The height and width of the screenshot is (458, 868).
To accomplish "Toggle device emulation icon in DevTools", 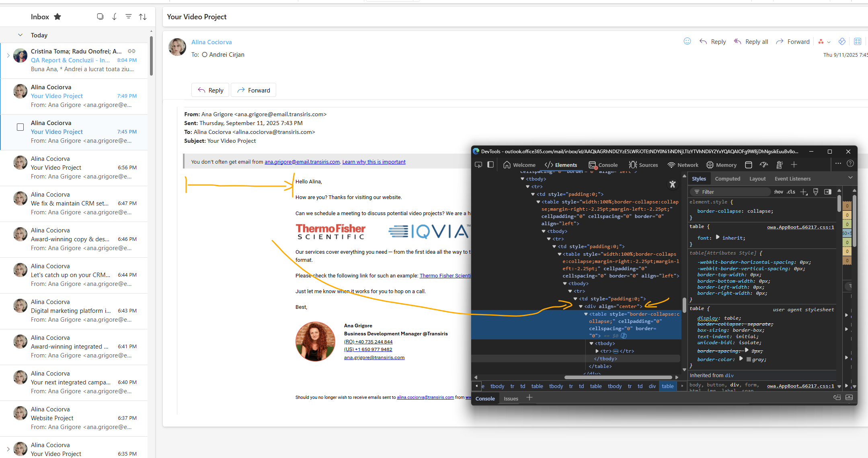I will [x=490, y=165].
